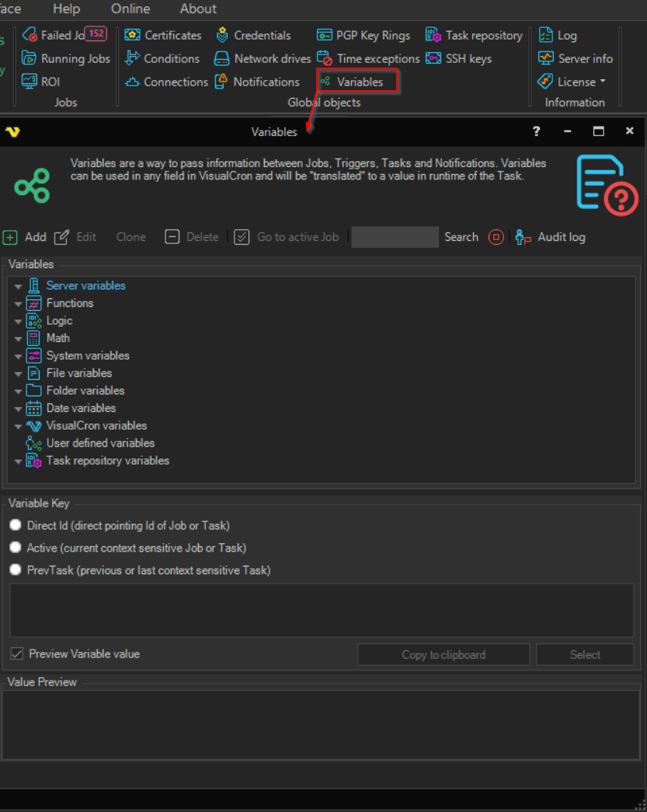
Task: Open the Network drives icon
Action: [222, 58]
